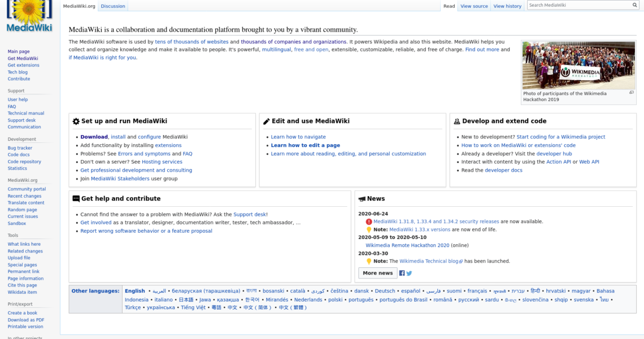Screen dimensions: 644x339
Task: Open the Download link in setup section
Action: point(94,137)
